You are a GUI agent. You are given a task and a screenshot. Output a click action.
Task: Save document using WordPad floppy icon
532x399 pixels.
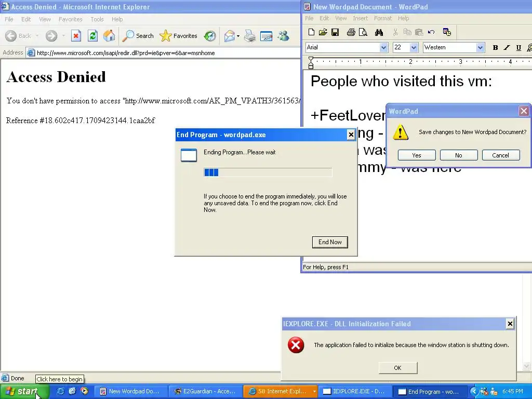[x=335, y=32]
